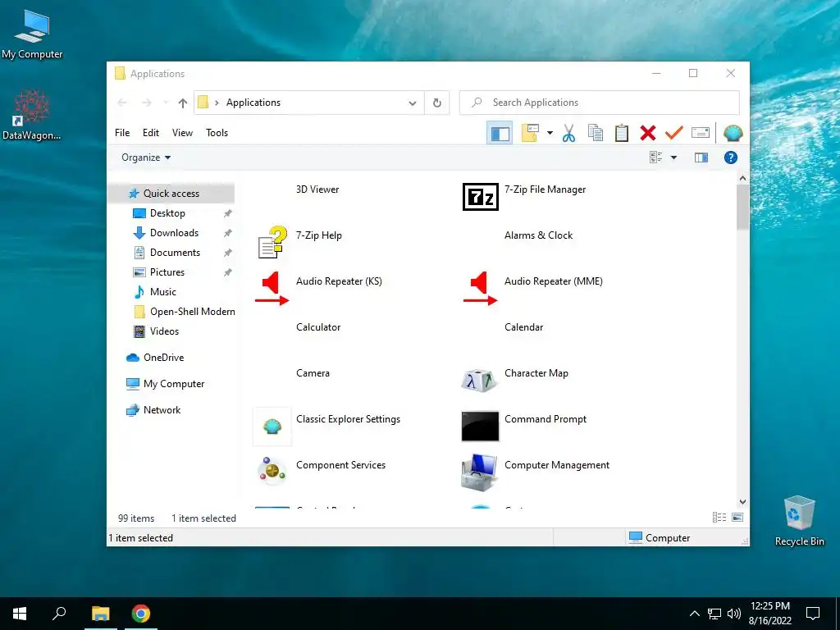Click the Cut scissors icon
840x630 pixels.
569,133
